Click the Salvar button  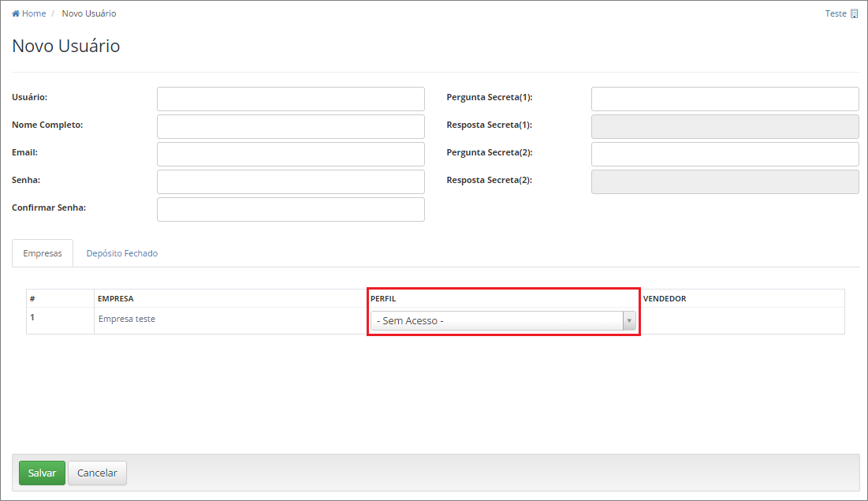42,473
